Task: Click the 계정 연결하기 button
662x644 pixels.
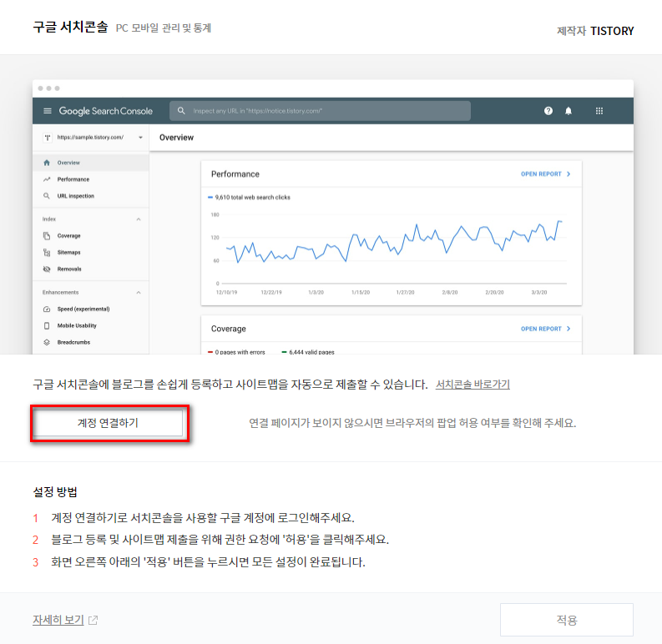Action: pyautogui.click(x=108, y=422)
